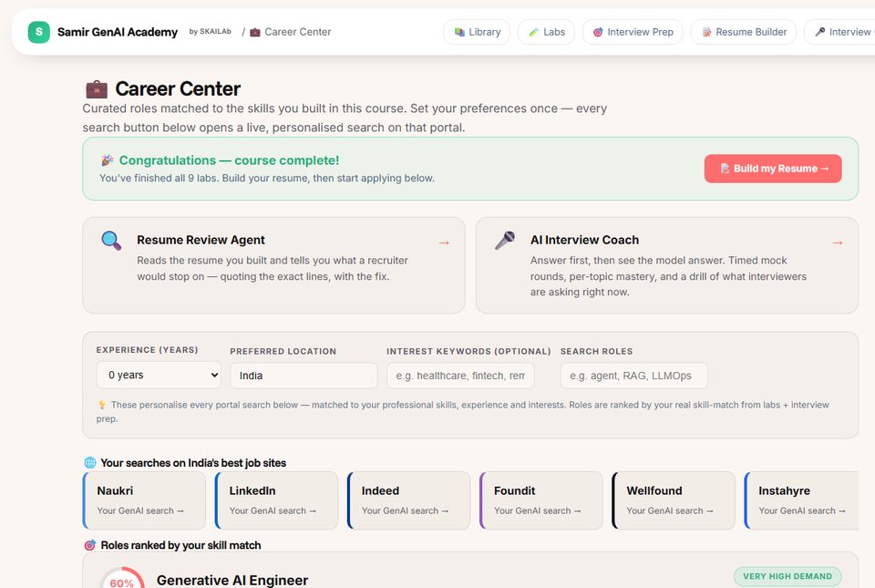Open Instahyre GenAI search card
The height and width of the screenshot is (588, 875).
[x=802, y=500]
